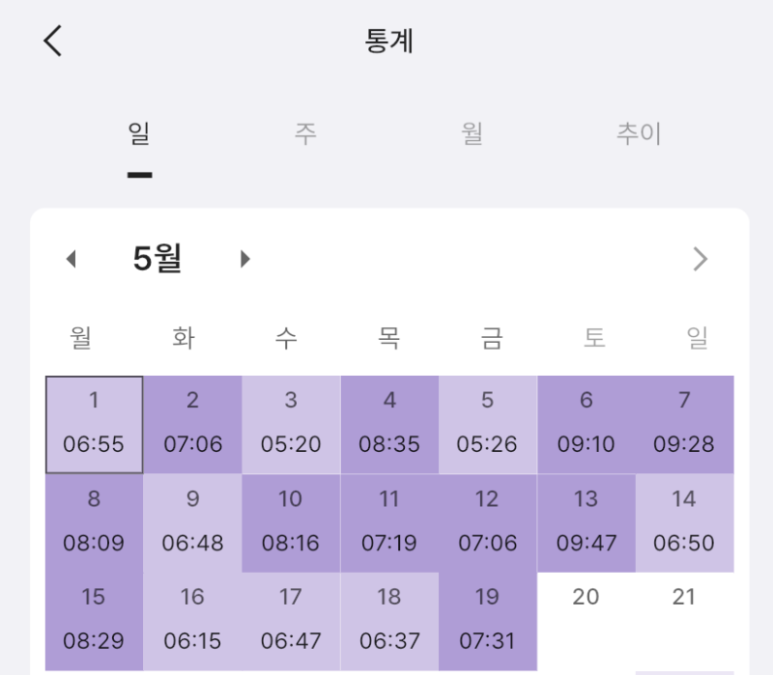
Task: Select May 3 cell showing 05:20
Action: 291,425
